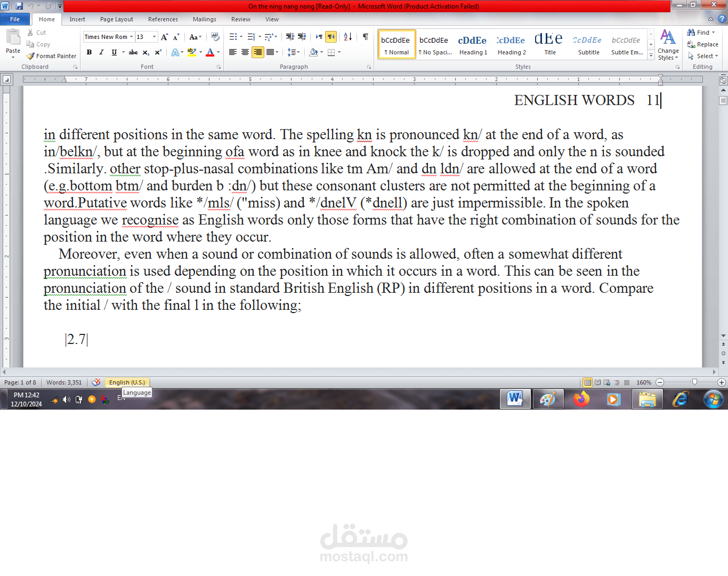Toggle align text right
The width and height of the screenshot is (728, 576).
(x=258, y=52)
